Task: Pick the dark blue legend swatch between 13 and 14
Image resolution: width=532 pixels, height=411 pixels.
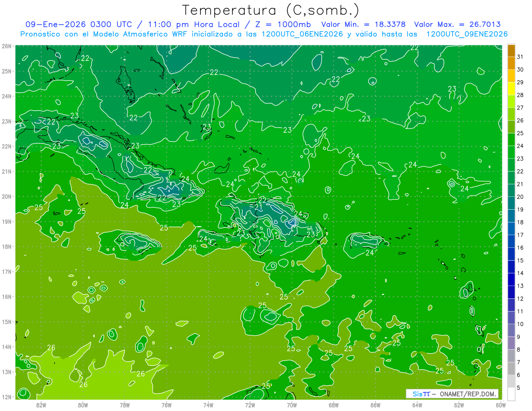Action: click(511, 280)
